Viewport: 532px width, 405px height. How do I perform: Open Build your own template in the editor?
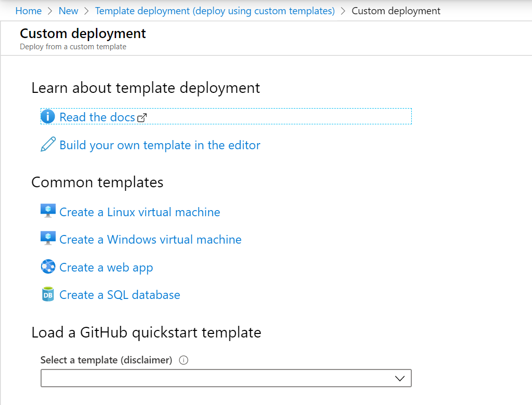pos(160,145)
